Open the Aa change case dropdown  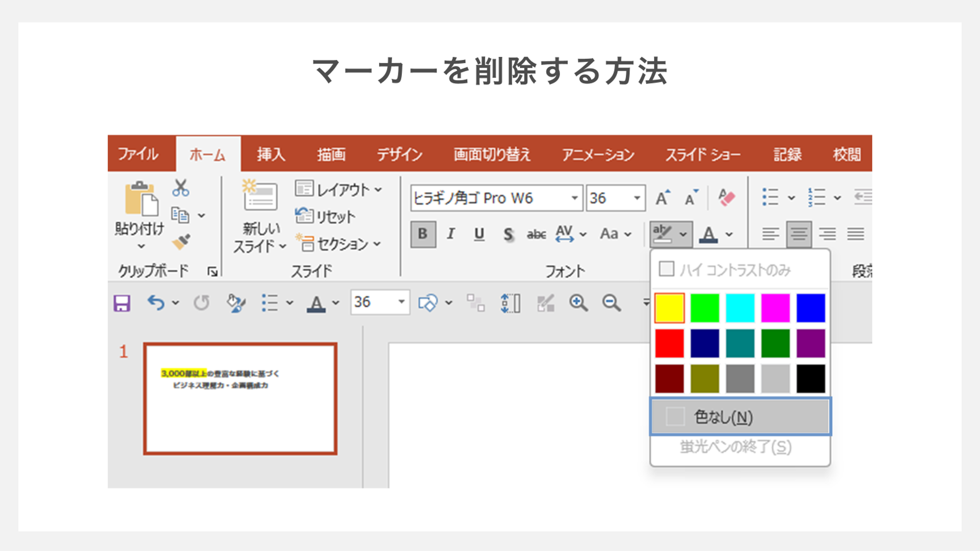click(628, 235)
